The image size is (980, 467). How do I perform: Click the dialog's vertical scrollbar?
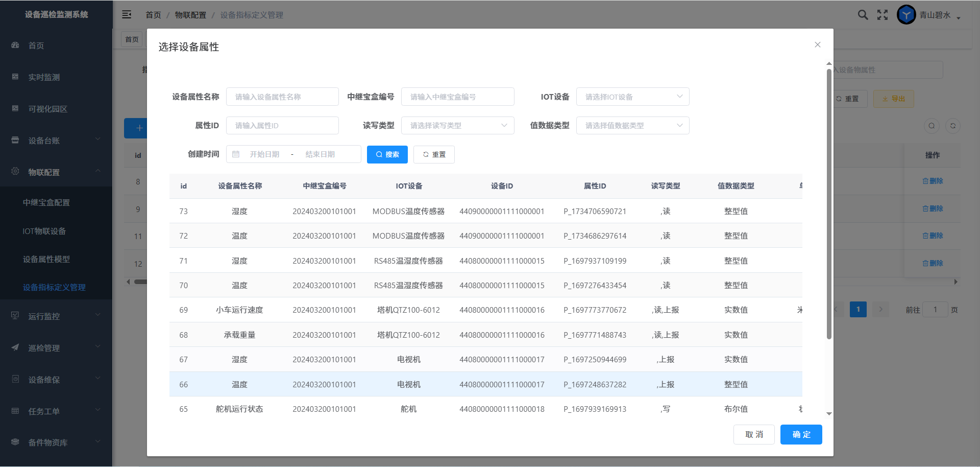click(x=829, y=204)
